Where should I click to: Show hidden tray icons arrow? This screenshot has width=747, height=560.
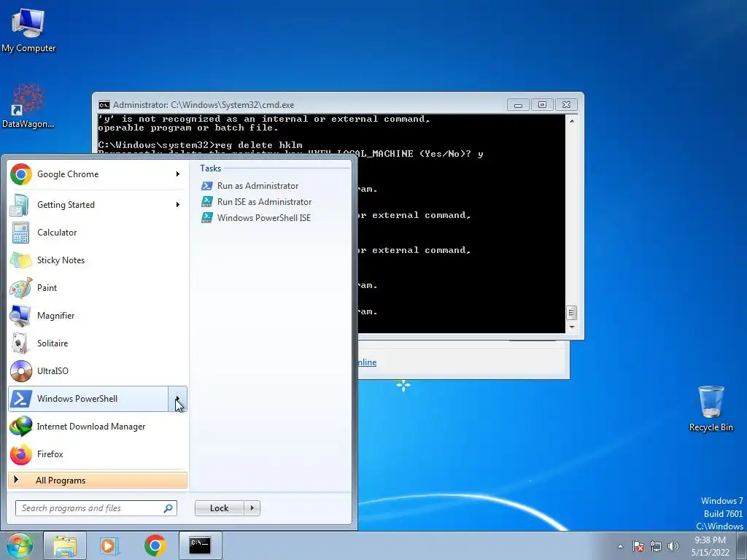pos(620,546)
